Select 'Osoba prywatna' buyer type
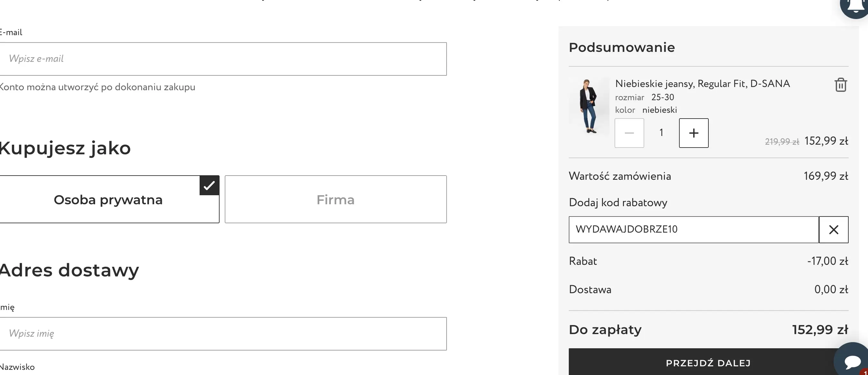Viewport: 868px width, 375px height. [x=108, y=199]
